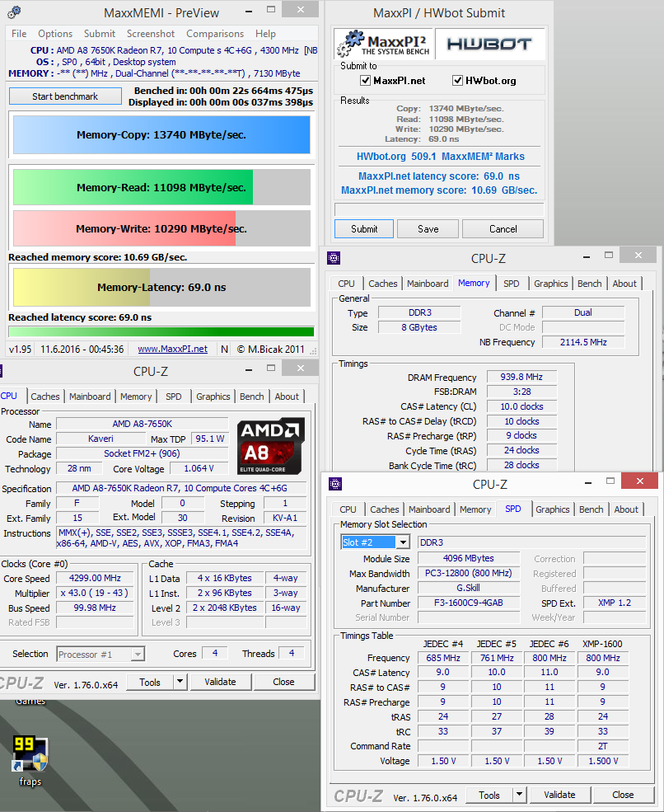This screenshot has width=664, height=812.
Task: Click the HWBOT logo banner
Action: (489, 44)
